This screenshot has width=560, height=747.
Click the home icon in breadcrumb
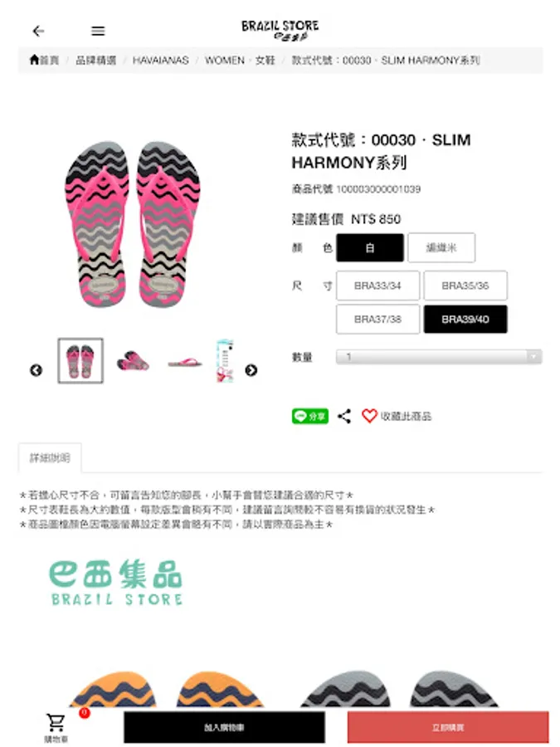tap(34, 60)
